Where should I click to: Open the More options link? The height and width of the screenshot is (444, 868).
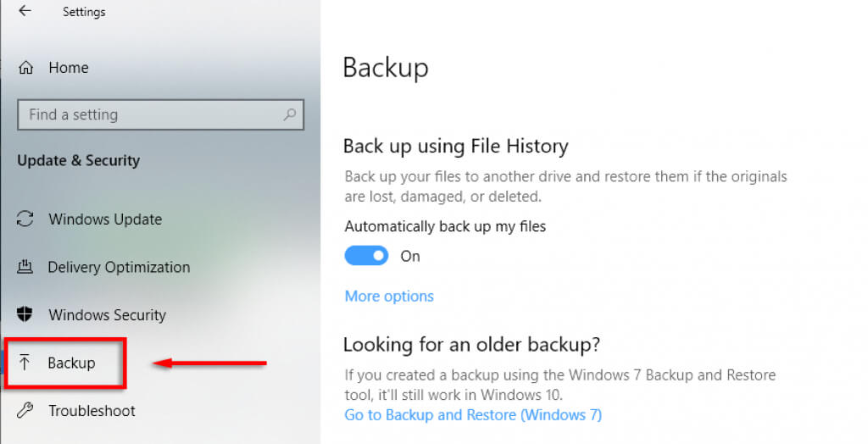coord(389,297)
